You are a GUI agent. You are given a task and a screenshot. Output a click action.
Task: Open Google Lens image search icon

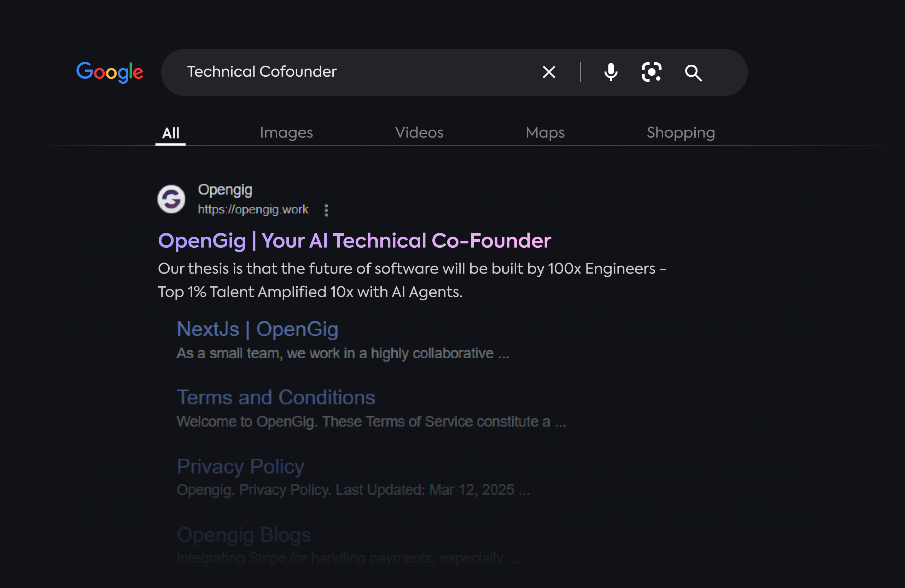tap(652, 72)
